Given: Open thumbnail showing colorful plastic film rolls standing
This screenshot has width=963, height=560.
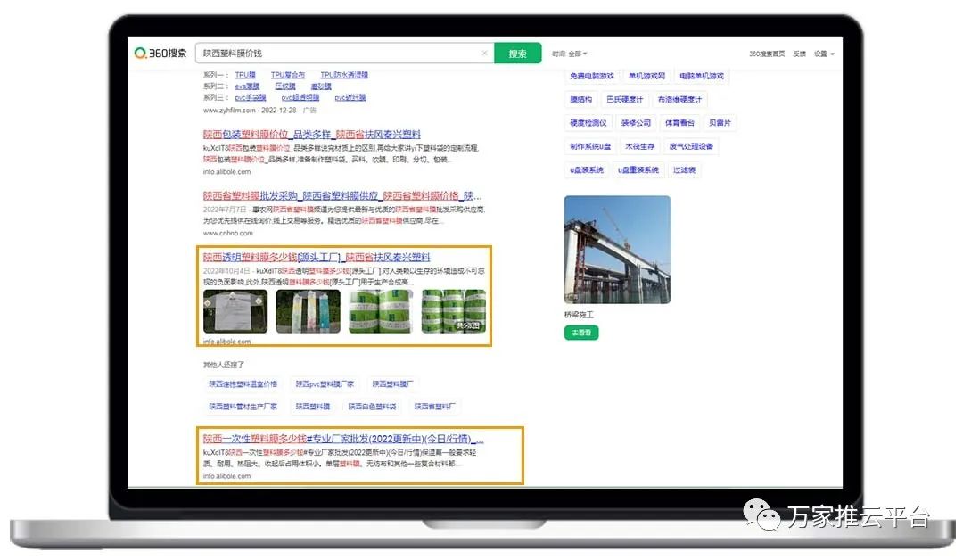Looking at the screenshot, I should pos(308,311).
